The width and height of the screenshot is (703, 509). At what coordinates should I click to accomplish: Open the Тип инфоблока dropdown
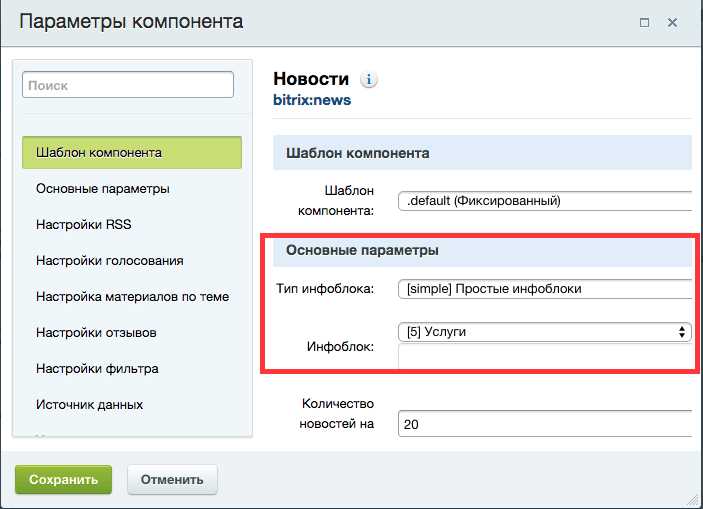click(x=545, y=289)
